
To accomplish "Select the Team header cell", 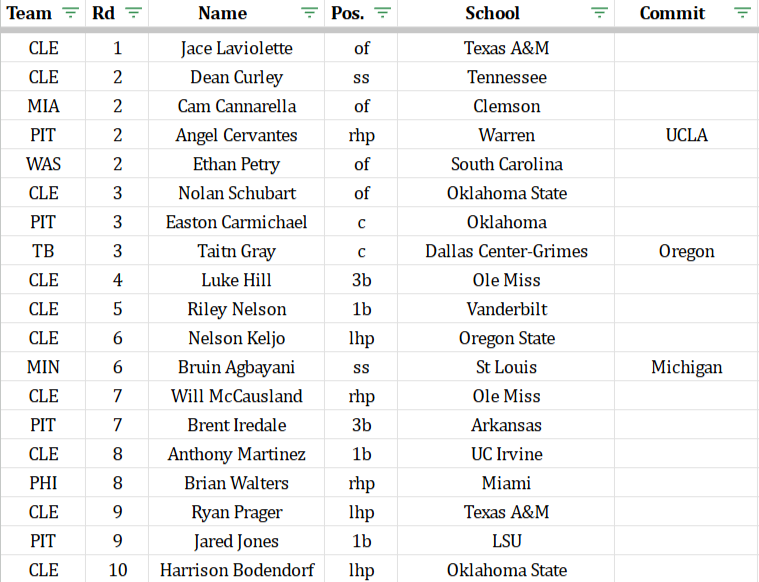I will point(43,13).
